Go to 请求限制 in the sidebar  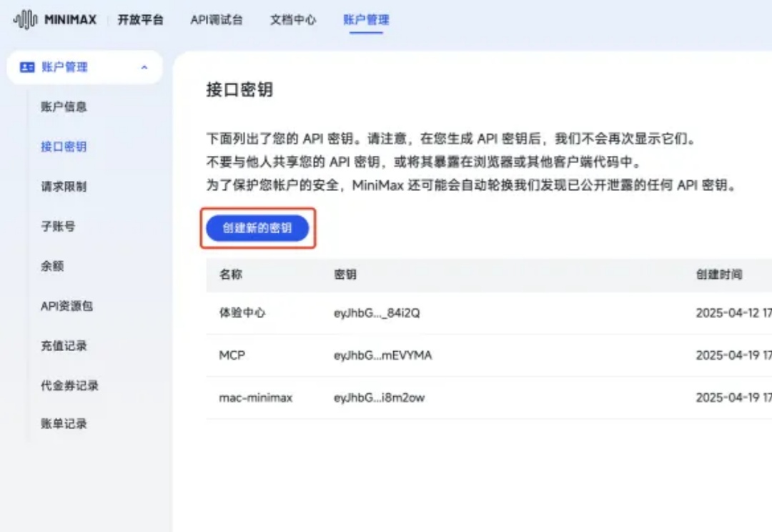click(x=64, y=187)
